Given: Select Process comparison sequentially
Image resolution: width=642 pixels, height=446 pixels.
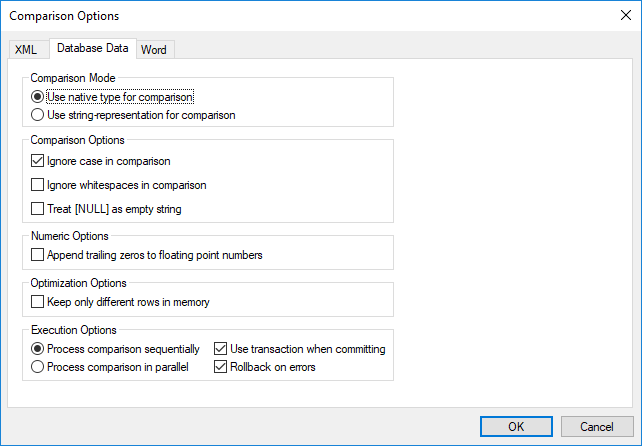Looking at the screenshot, I should click(38, 349).
